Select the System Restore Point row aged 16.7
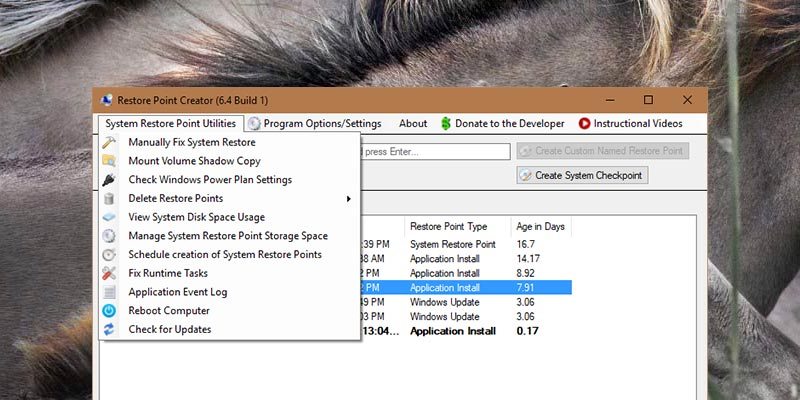 click(465, 244)
